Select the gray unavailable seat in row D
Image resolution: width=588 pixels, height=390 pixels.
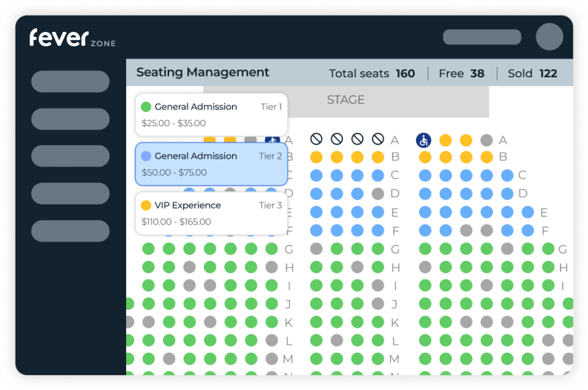(x=376, y=193)
